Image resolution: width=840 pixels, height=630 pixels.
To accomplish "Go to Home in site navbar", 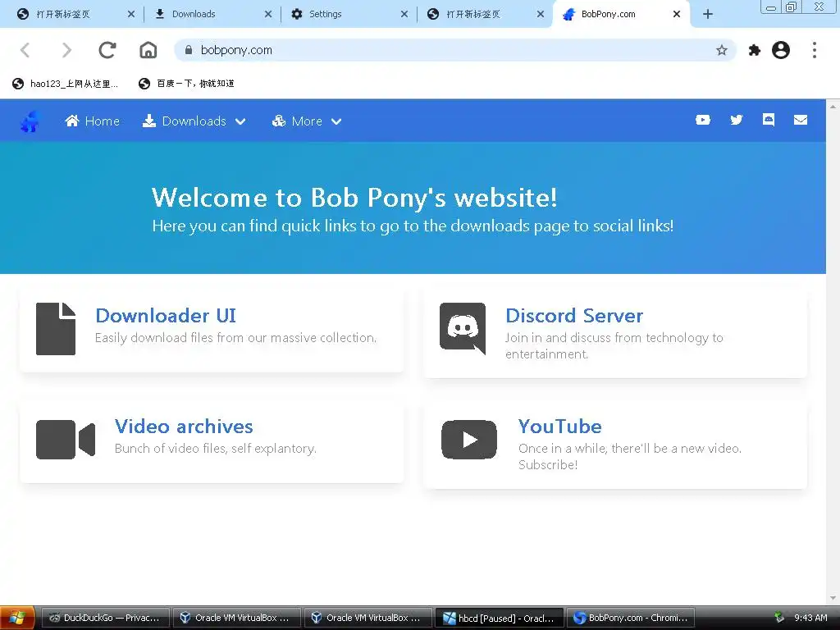I will pos(92,121).
